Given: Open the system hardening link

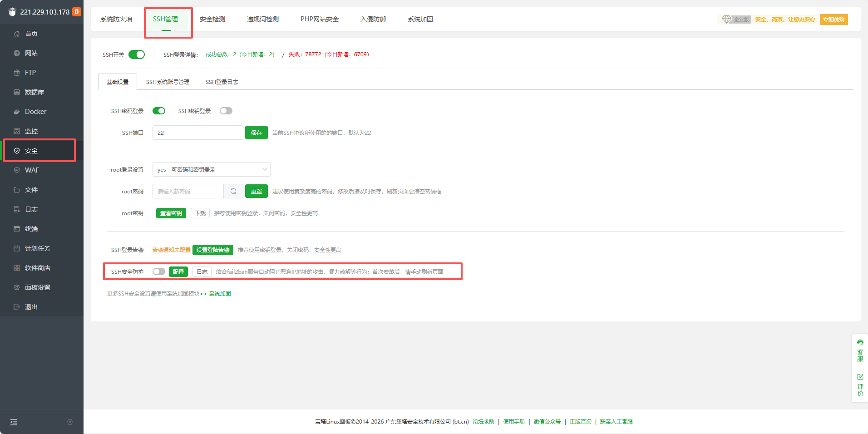Looking at the screenshot, I should pyautogui.click(x=220, y=294).
